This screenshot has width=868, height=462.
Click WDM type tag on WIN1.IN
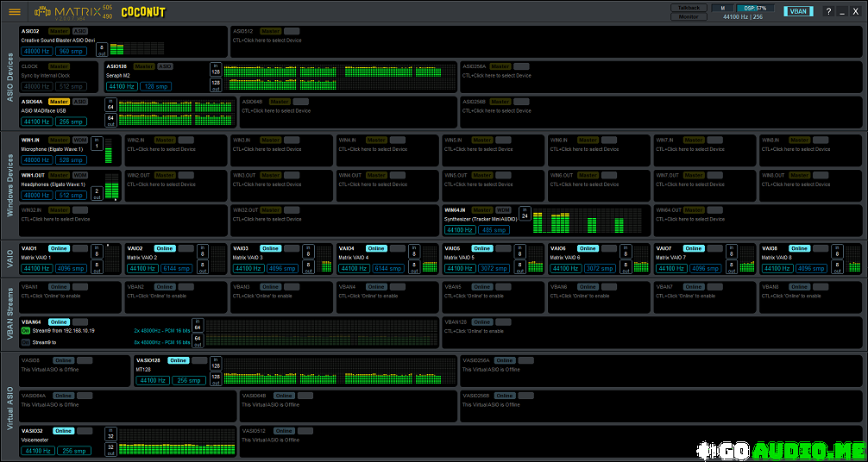80,140
